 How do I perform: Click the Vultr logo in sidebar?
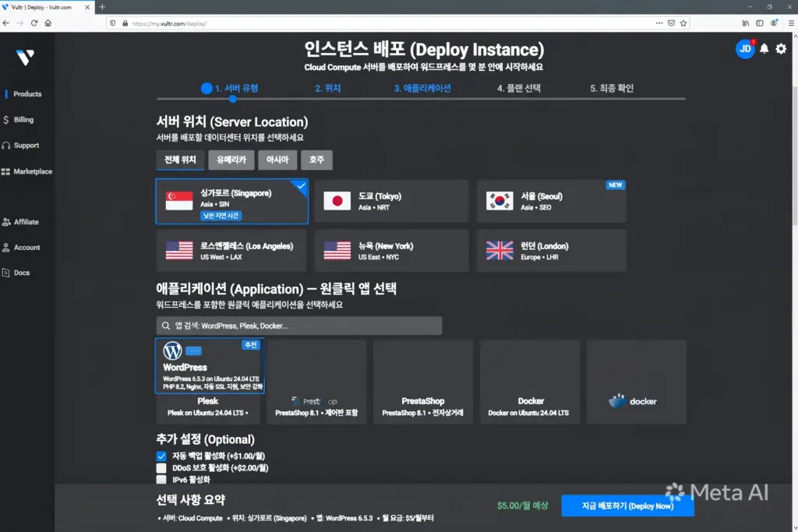(25, 58)
